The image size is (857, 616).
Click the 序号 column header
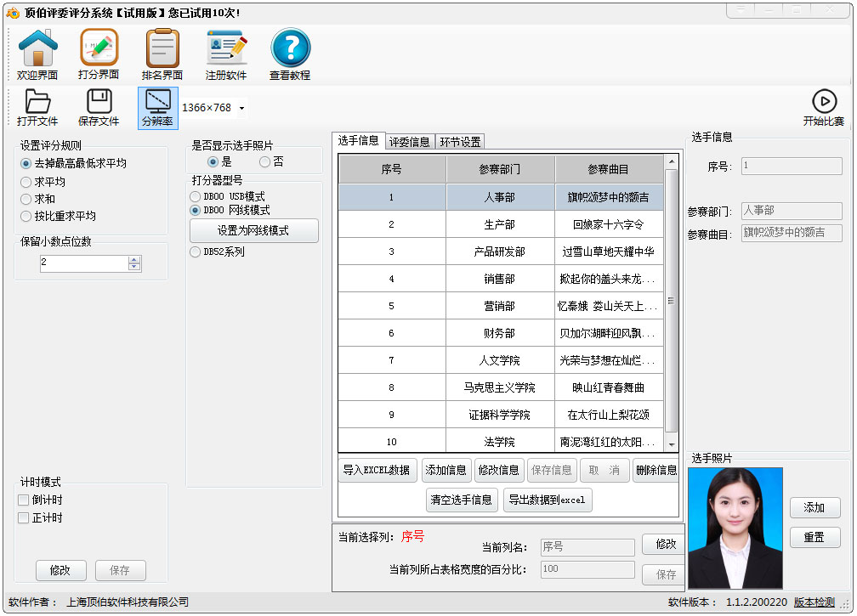pos(392,169)
